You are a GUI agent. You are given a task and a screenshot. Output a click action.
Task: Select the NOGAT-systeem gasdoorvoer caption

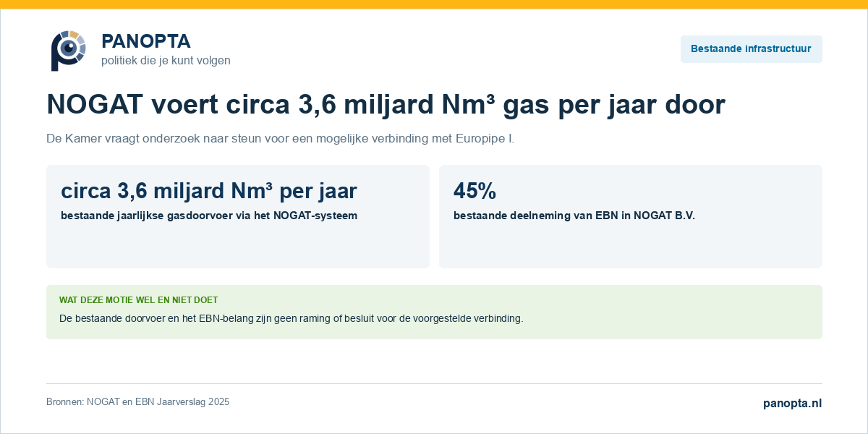(209, 216)
